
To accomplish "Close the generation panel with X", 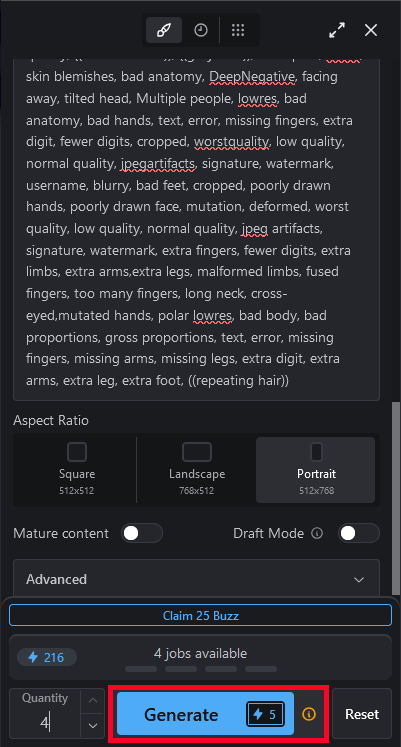I will coord(371,30).
